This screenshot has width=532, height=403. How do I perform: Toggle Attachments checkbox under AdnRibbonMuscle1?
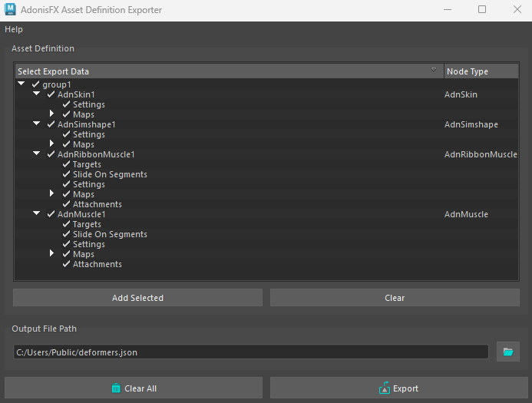[x=66, y=204]
